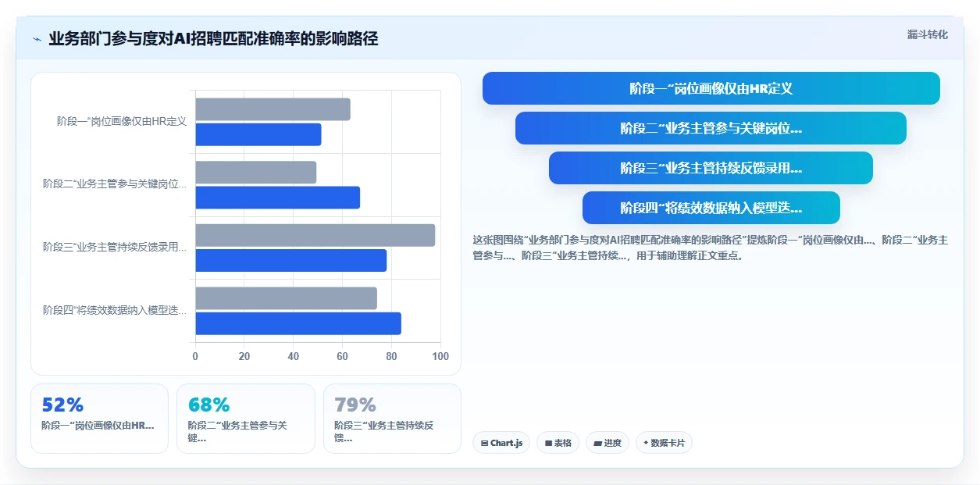Click the 表格 tag
This screenshot has height=485, width=980.
tap(558, 443)
